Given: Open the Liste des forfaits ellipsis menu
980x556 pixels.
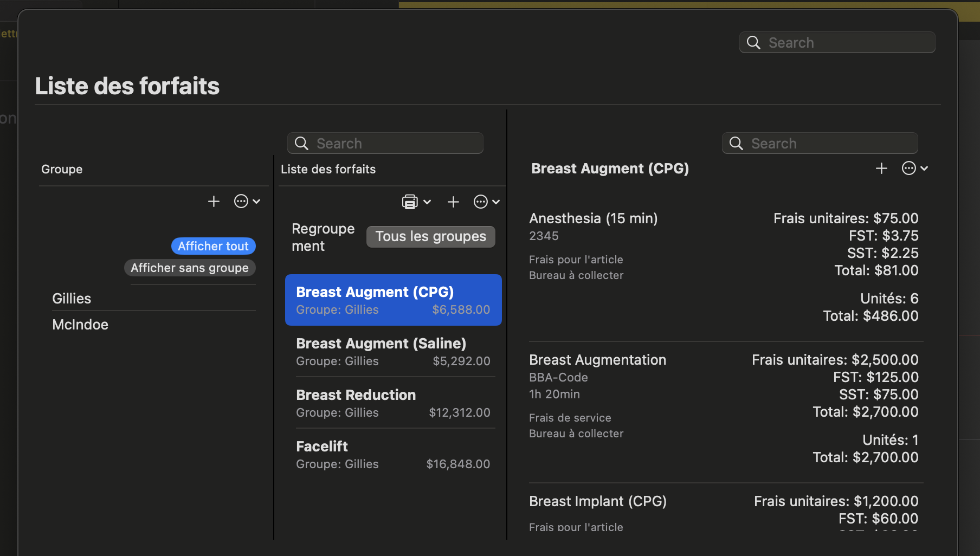Looking at the screenshot, I should click(x=486, y=202).
